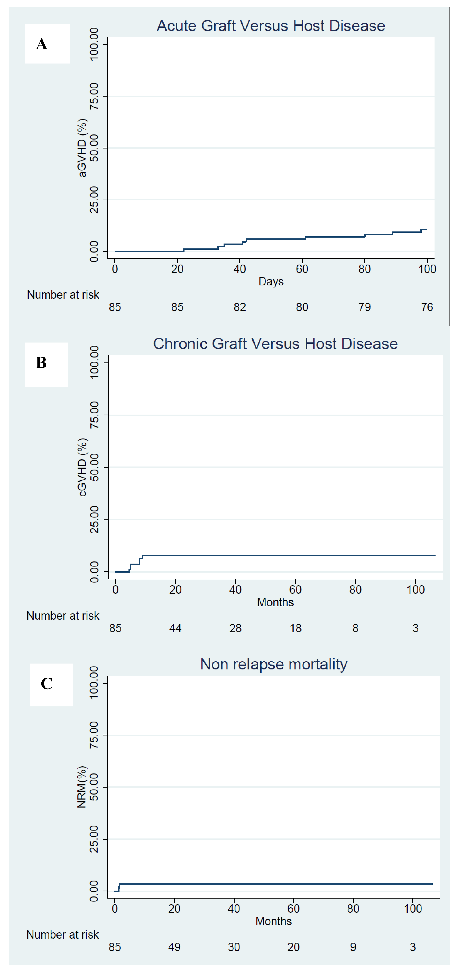Click 'Number at risk' under acute GVHD chart

pyautogui.click(x=63, y=295)
